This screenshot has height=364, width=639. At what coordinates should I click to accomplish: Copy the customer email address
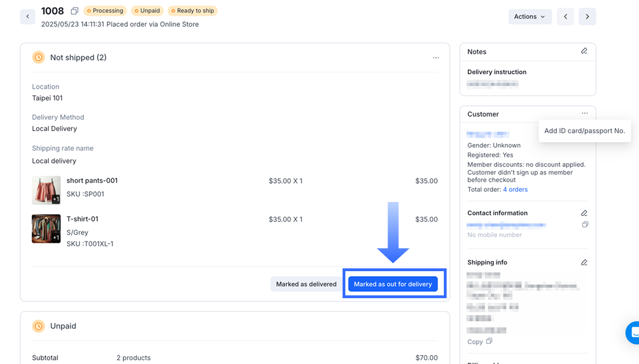point(585,224)
